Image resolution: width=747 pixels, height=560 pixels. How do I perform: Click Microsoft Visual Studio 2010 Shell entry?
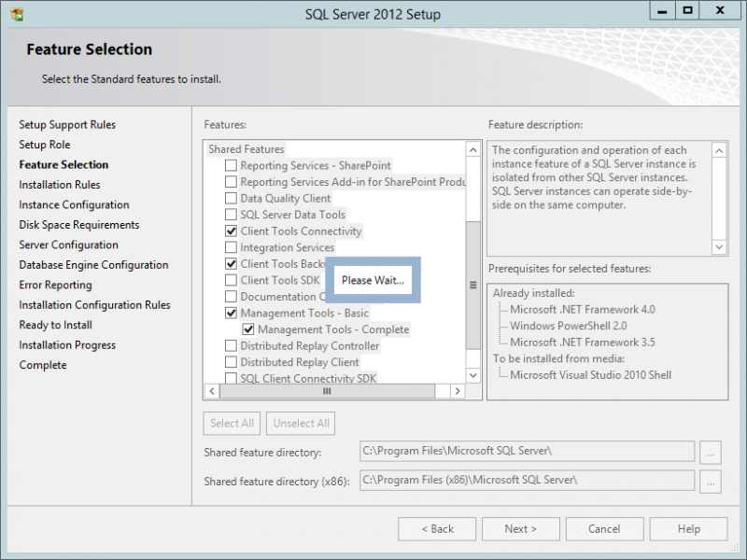tap(590, 375)
